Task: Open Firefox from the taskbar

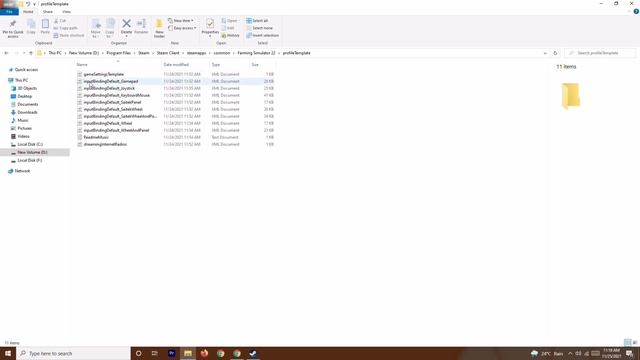Action: click(x=204, y=353)
